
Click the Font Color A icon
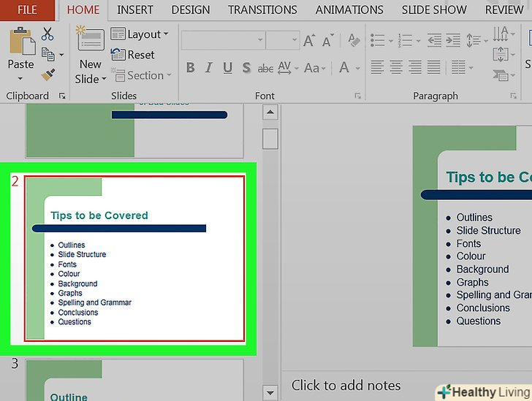[x=344, y=67]
